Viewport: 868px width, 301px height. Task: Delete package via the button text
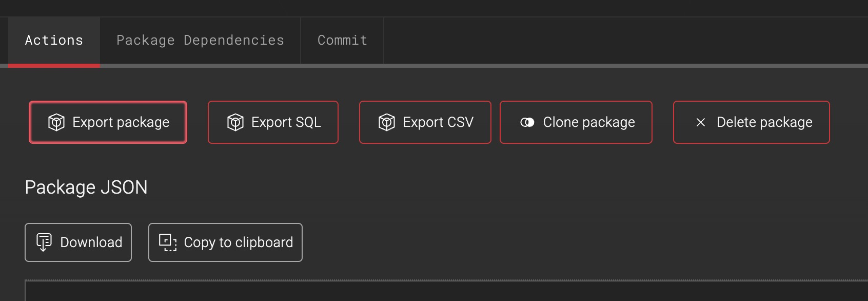(764, 122)
